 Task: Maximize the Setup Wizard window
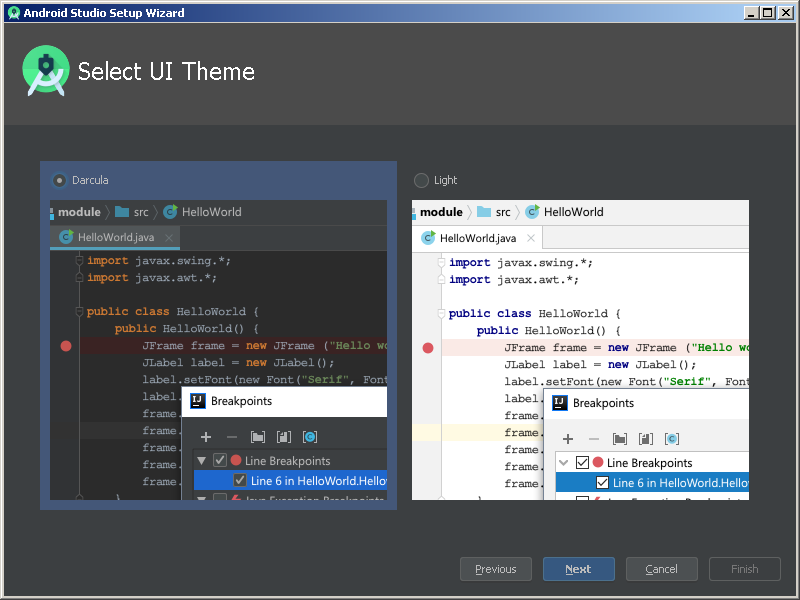(768, 13)
